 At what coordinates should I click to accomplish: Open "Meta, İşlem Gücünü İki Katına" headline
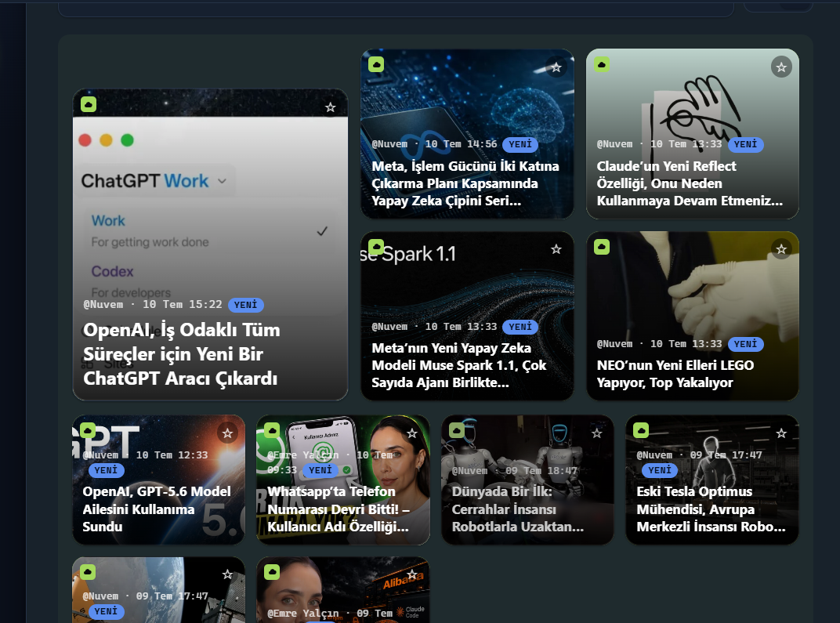pyautogui.click(x=465, y=183)
